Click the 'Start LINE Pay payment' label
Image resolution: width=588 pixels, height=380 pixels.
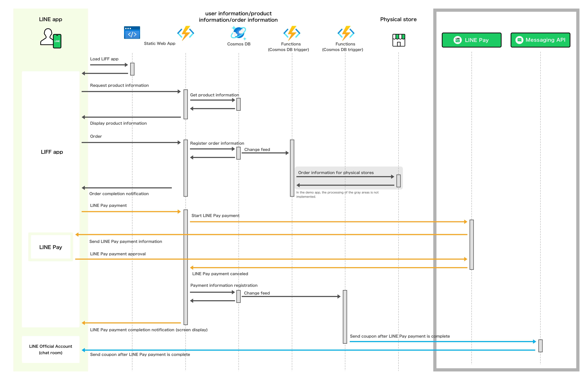click(x=215, y=216)
